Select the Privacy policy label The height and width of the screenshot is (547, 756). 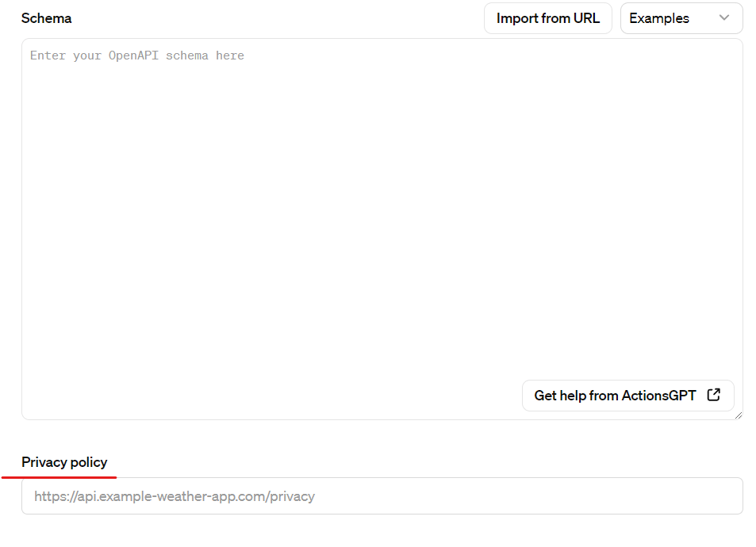(64, 462)
